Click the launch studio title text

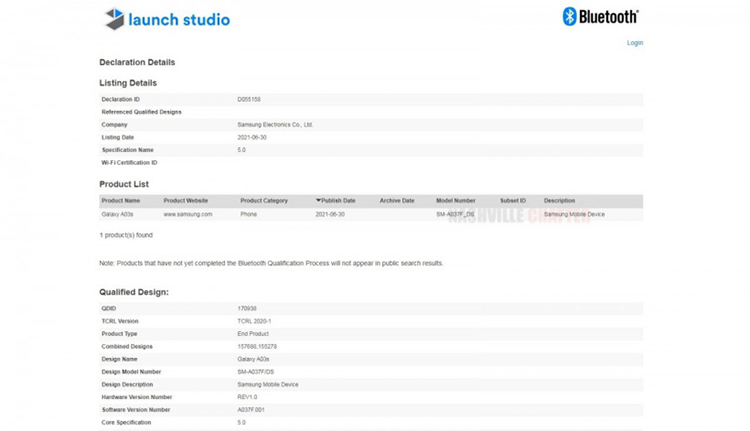pos(180,19)
